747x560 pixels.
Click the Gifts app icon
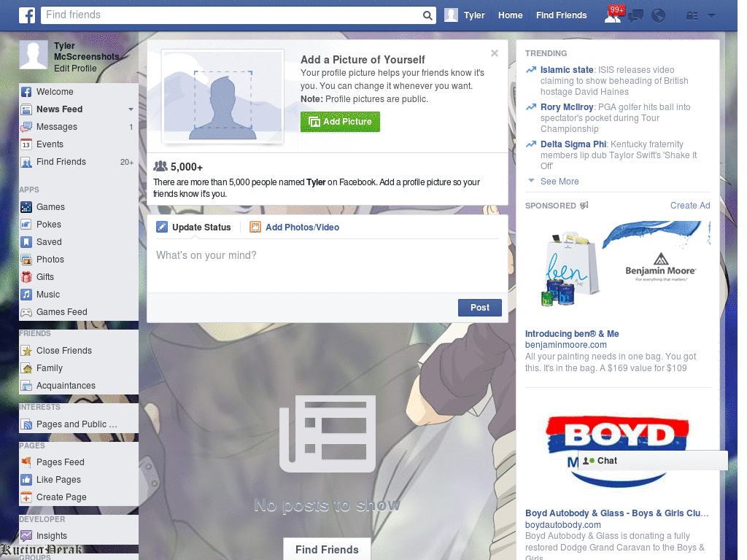(26, 277)
